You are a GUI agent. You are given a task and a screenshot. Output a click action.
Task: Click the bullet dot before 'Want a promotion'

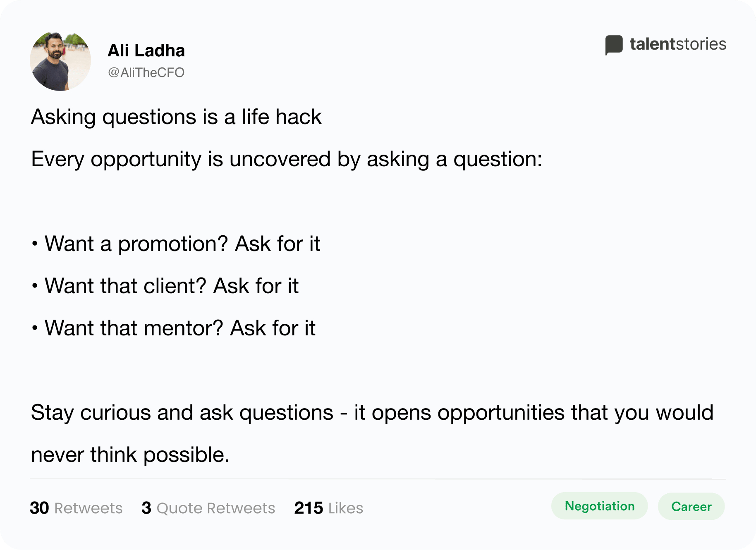pyautogui.click(x=35, y=244)
